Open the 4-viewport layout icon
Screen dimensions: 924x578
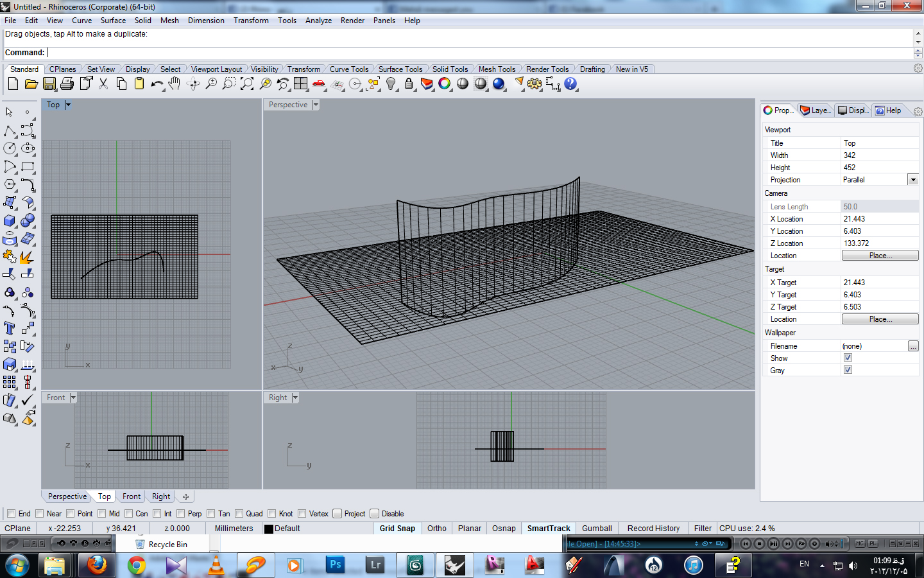click(300, 83)
